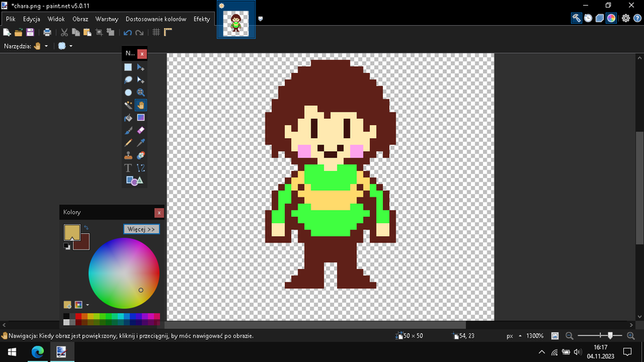This screenshot has height=362, width=644.
Task: Click the zoom out magnifier button
Action: coord(570,336)
